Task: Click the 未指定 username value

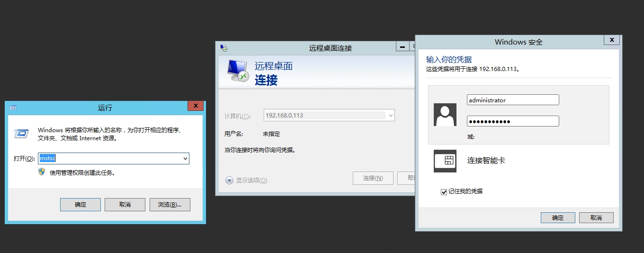Action: point(271,134)
